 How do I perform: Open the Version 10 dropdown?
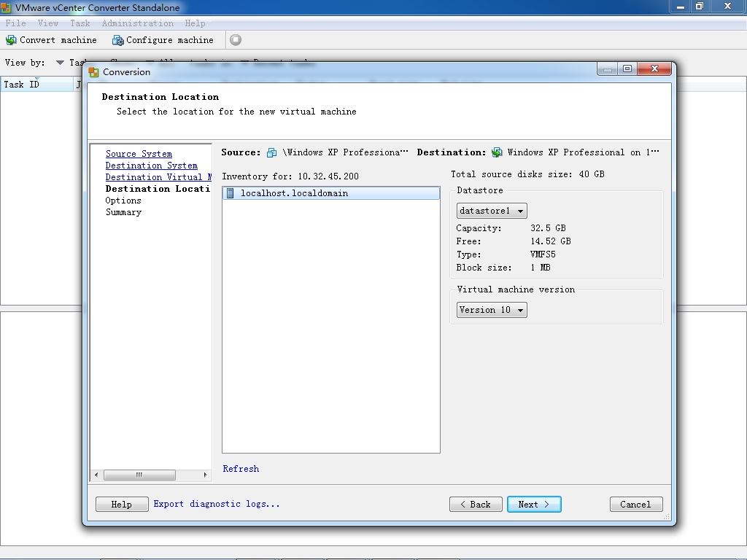(x=492, y=309)
